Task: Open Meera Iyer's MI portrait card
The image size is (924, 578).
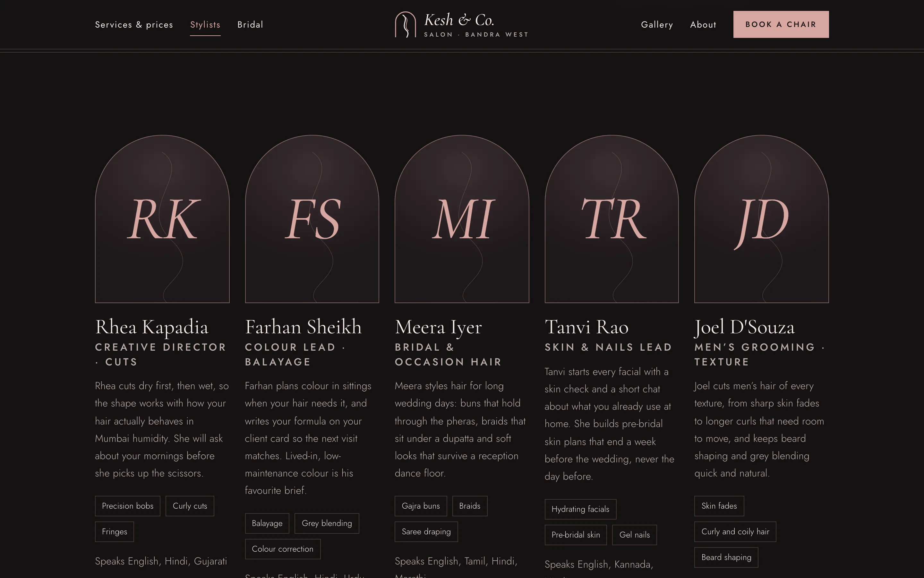Action: pos(462,219)
